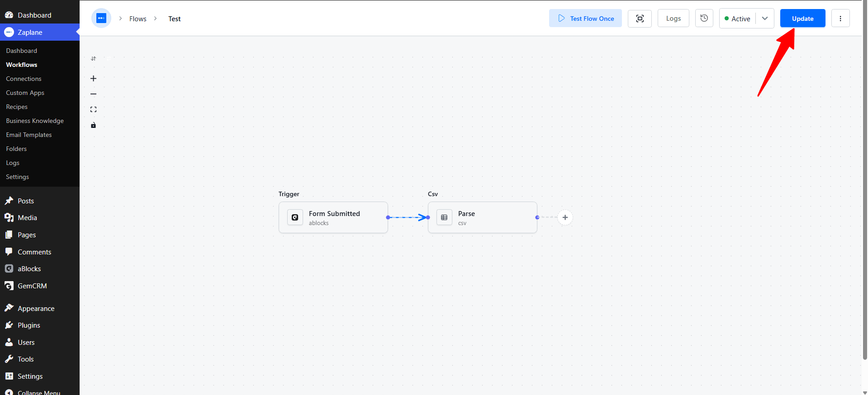The image size is (868, 395).
Task: Click the canvas zoom out minus icon
Action: (x=94, y=94)
